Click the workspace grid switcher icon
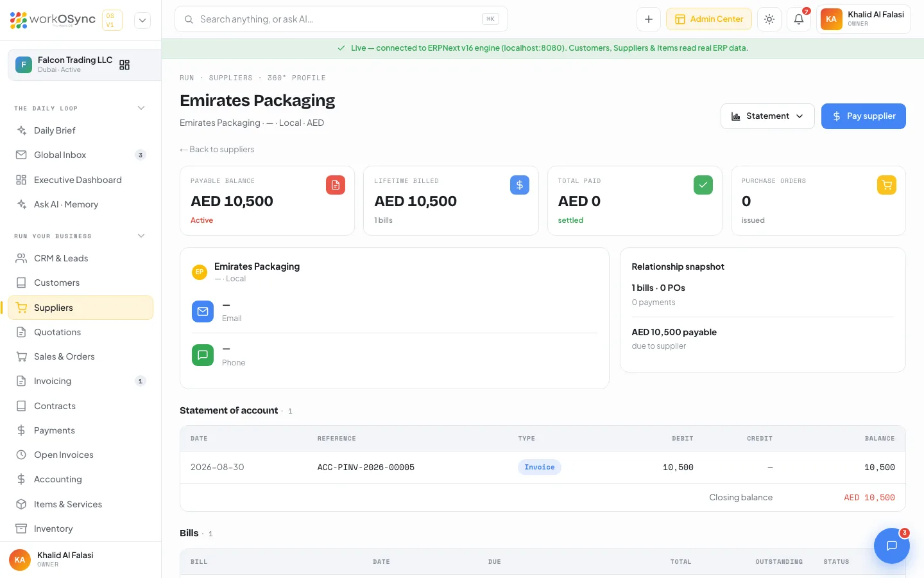Screen dimensions: 924x578 pos(124,65)
